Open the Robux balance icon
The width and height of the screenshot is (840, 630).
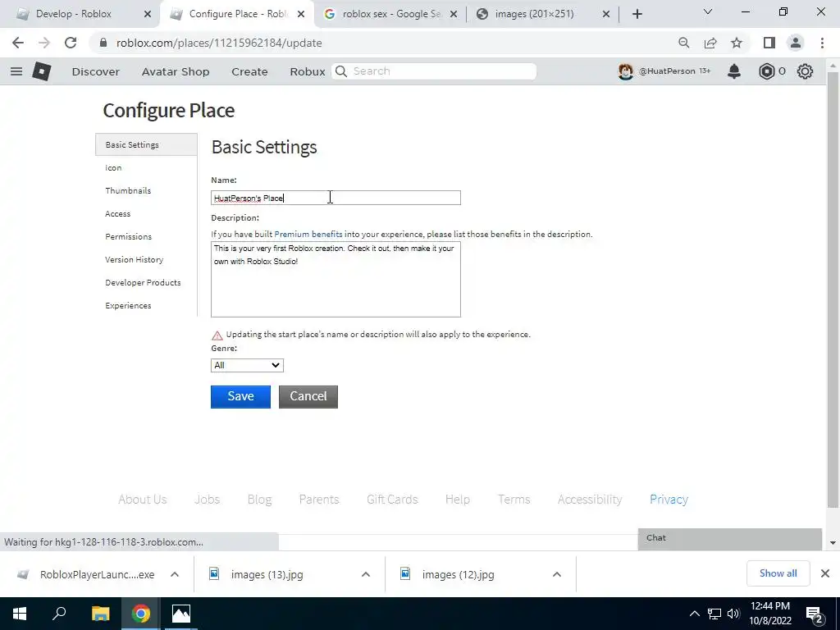point(767,71)
